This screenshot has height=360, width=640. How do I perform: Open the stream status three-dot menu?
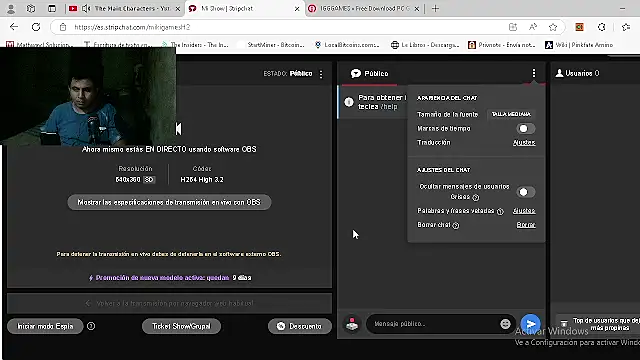click(x=321, y=74)
